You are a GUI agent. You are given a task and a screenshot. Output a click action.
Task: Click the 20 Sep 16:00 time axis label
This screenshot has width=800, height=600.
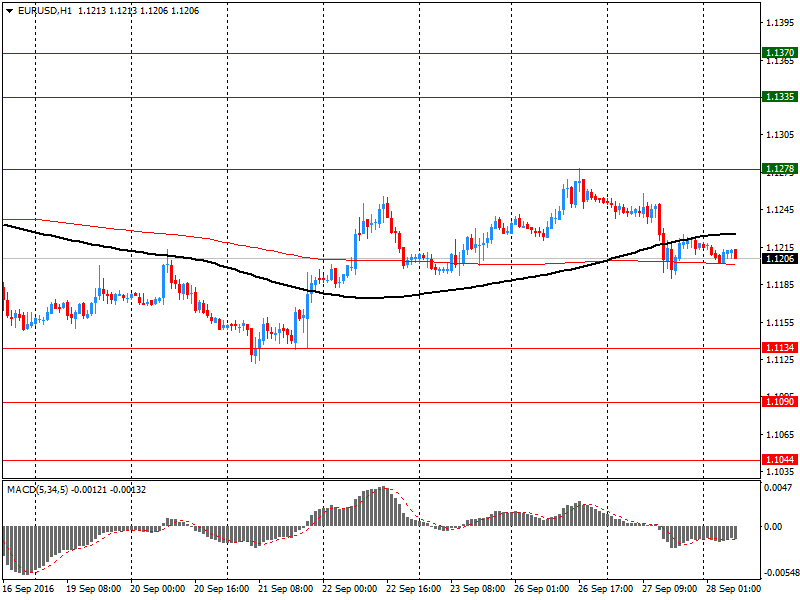pos(222,588)
